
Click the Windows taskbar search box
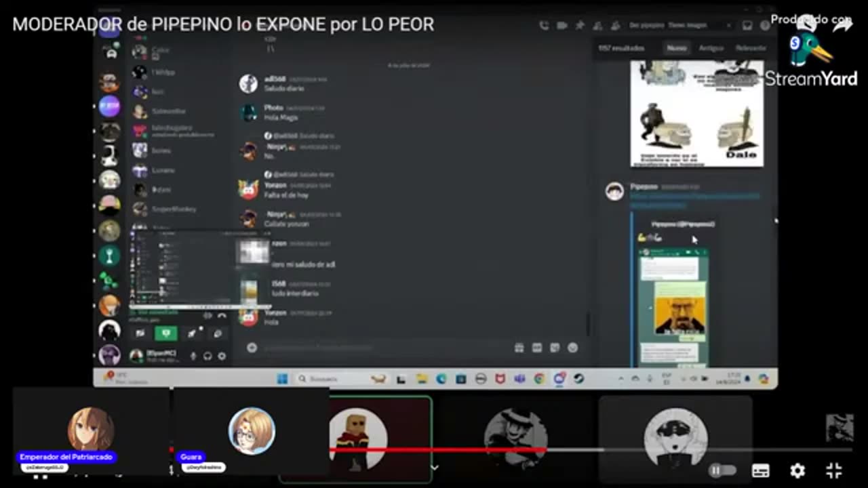[342, 379]
